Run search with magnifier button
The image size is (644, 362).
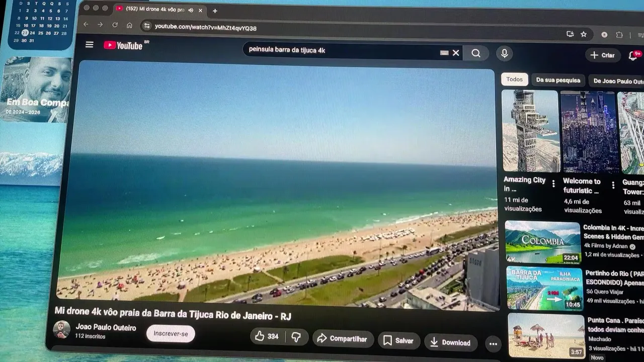point(476,53)
